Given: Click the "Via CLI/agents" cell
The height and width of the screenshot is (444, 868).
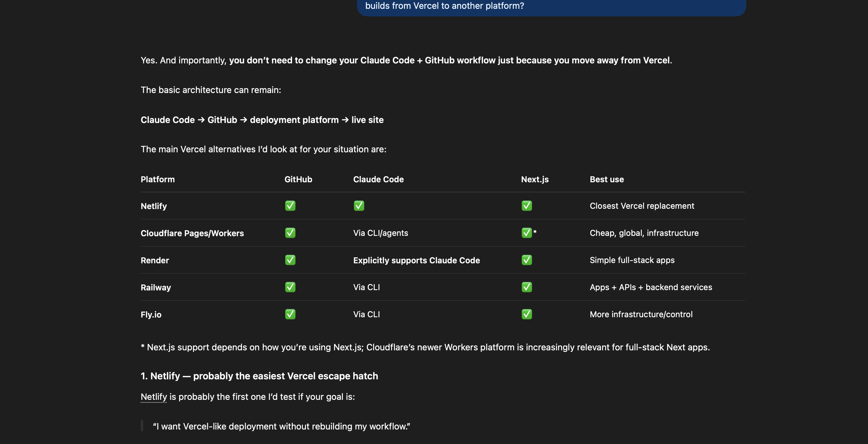Looking at the screenshot, I should point(380,233).
